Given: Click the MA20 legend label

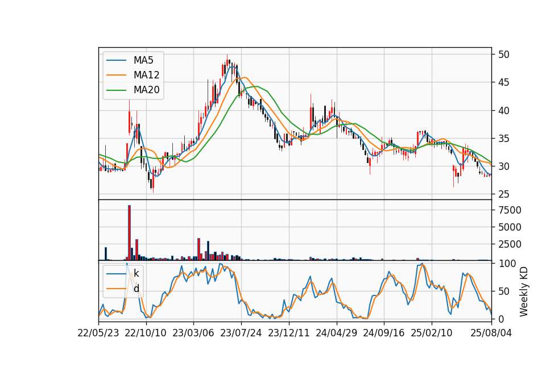Looking at the screenshot, I should click(146, 90).
